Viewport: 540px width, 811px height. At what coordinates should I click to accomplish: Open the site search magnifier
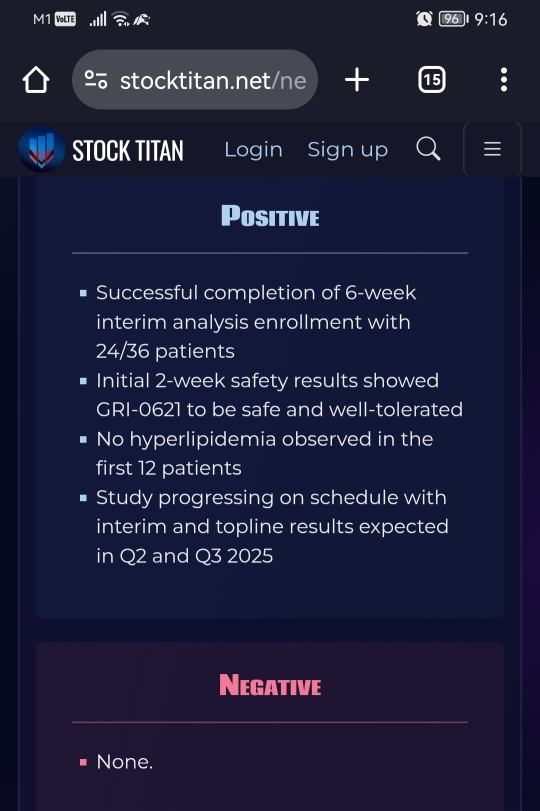pos(428,149)
